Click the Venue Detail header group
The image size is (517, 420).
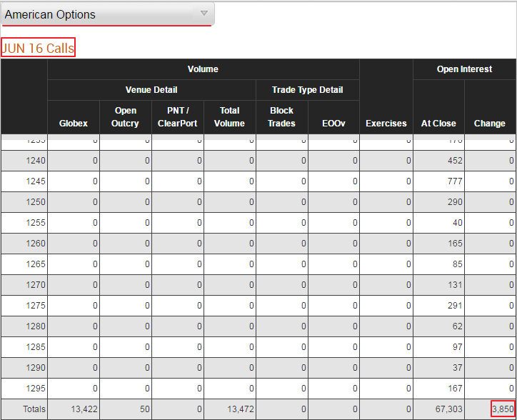[151, 90]
